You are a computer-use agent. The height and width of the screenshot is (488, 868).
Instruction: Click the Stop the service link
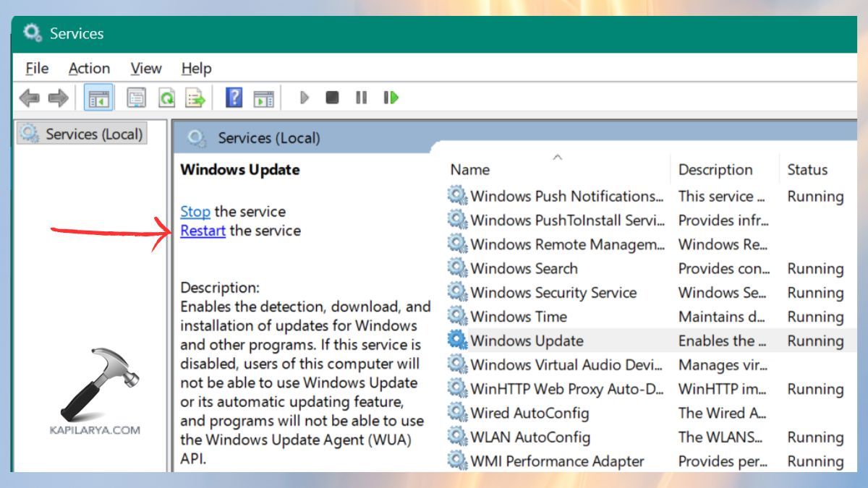195,211
